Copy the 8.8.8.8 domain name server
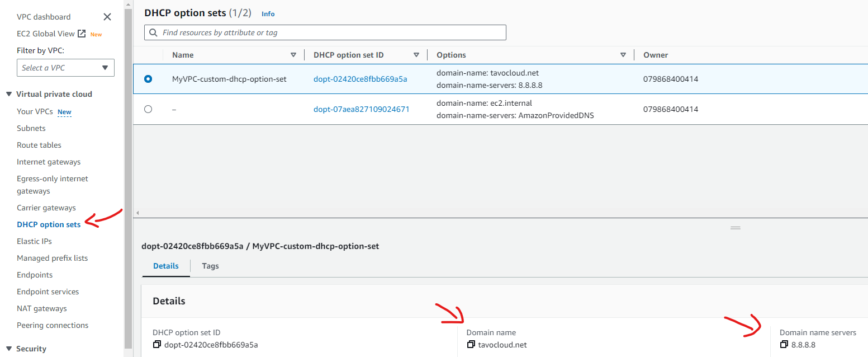Screen dimensions: 868x357 click(784, 345)
